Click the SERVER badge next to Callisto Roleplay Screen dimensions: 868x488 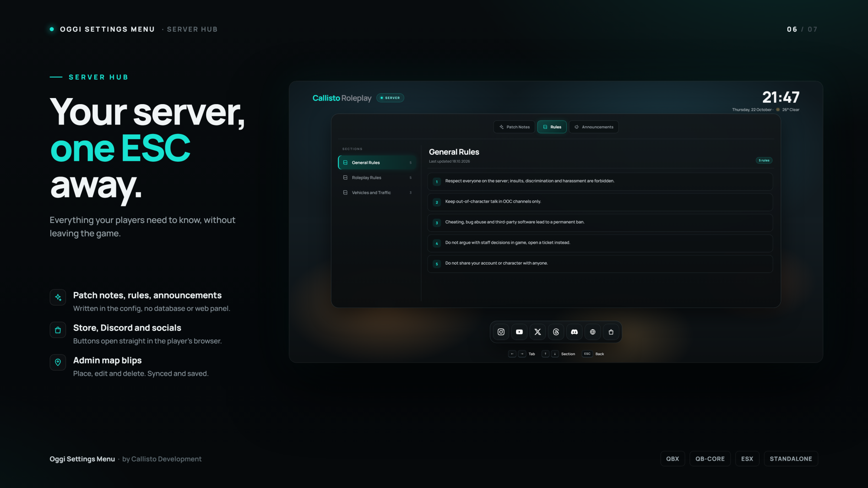tap(390, 98)
